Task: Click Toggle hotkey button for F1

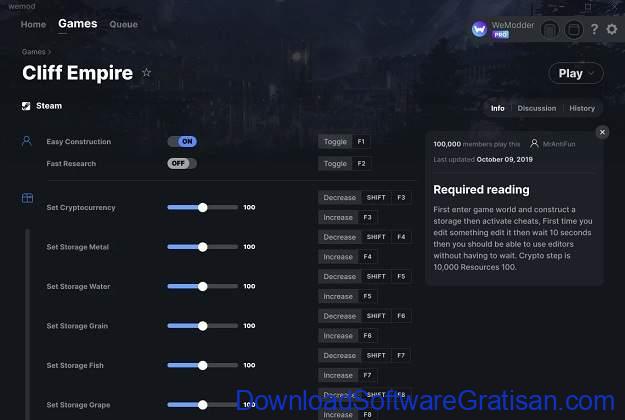Action: (344, 141)
